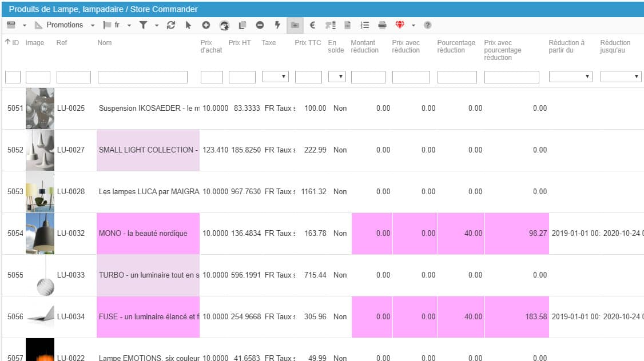
Task: Open the Réduction à partir du filter
Action: 570,77
